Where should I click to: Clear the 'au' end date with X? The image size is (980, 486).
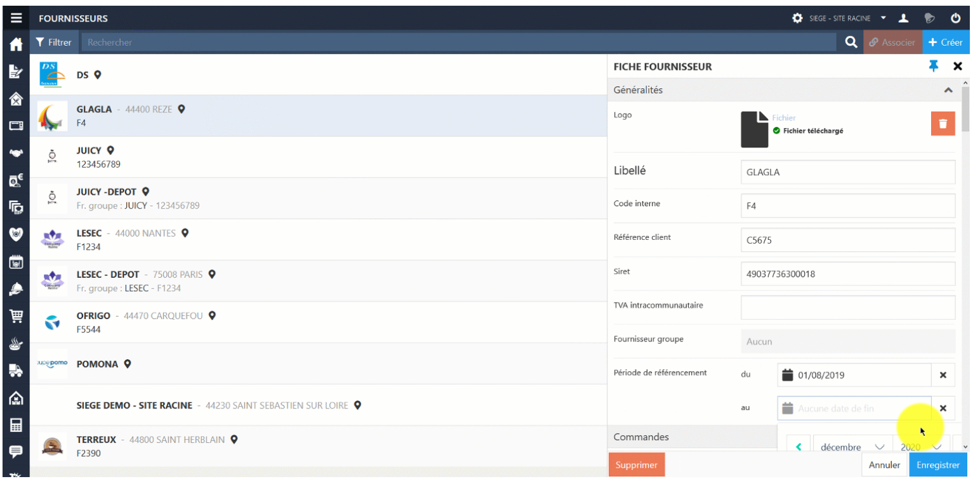tap(943, 409)
